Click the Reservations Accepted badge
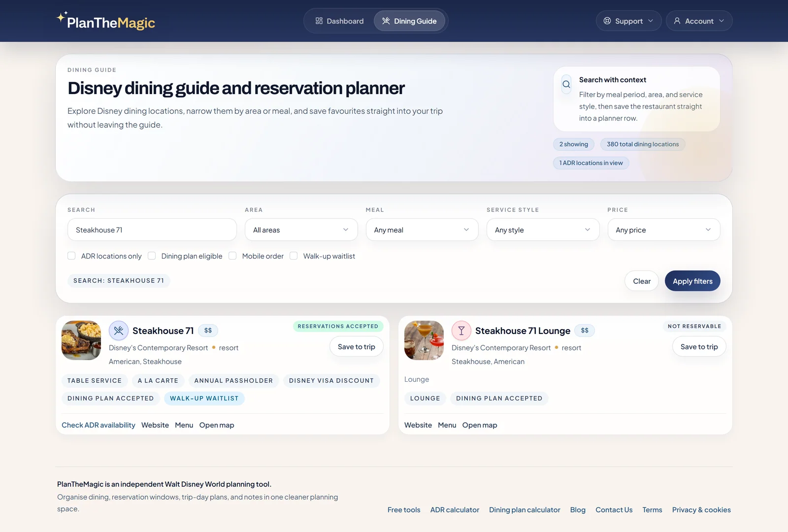This screenshot has height=532, width=788. (x=338, y=326)
